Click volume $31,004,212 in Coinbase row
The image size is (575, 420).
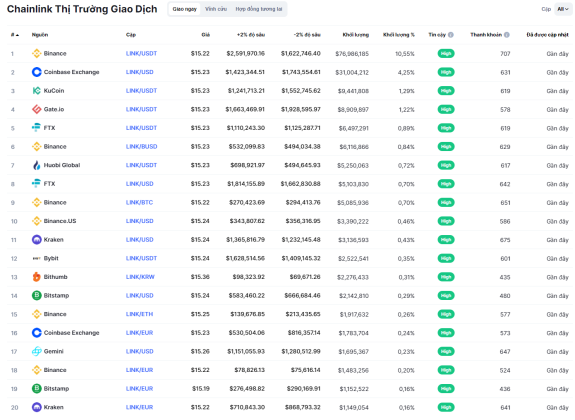352,73
